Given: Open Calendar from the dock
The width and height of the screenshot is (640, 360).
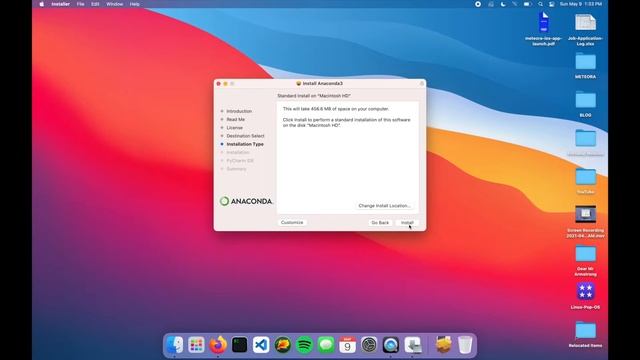Looking at the screenshot, I should coord(348,345).
